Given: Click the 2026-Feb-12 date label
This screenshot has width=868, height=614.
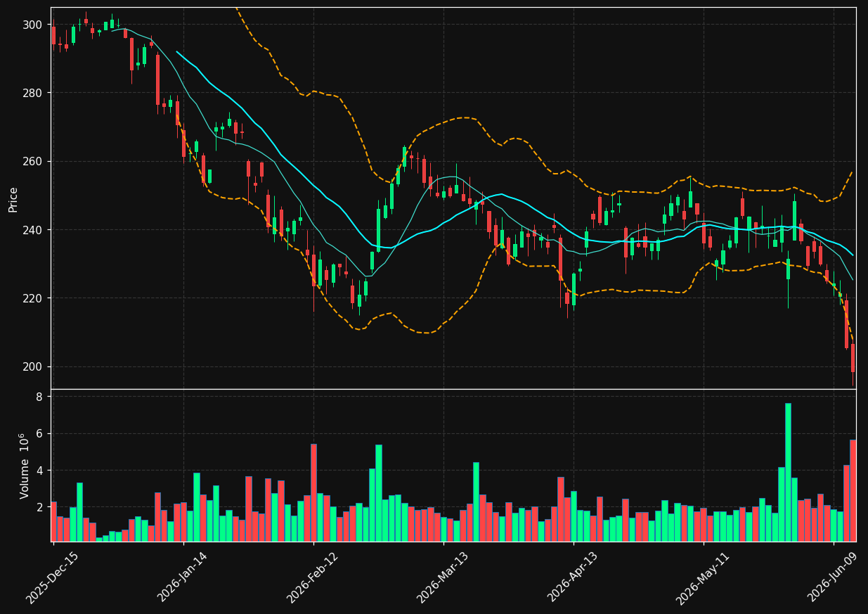Looking at the screenshot, I should pos(313,577).
